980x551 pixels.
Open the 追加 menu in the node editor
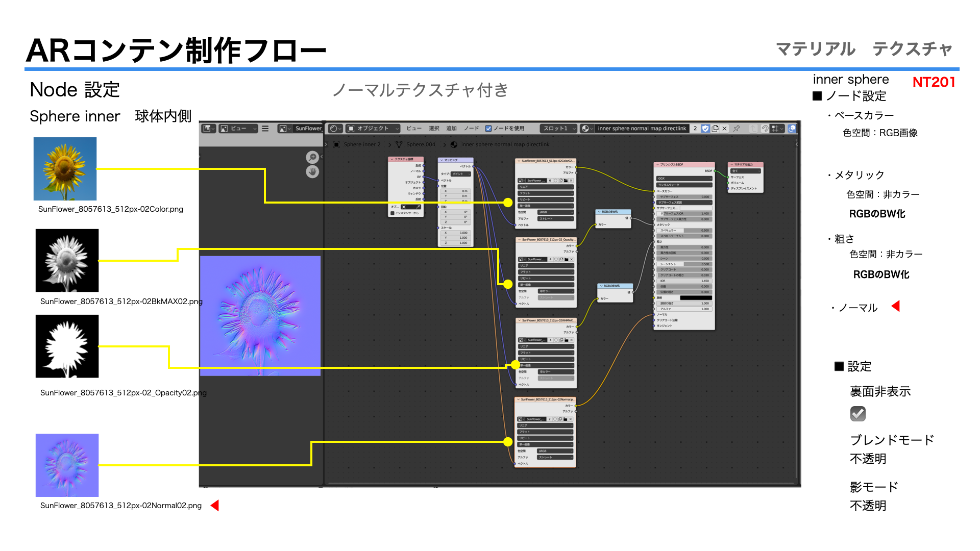pyautogui.click(x=452, y=129)
